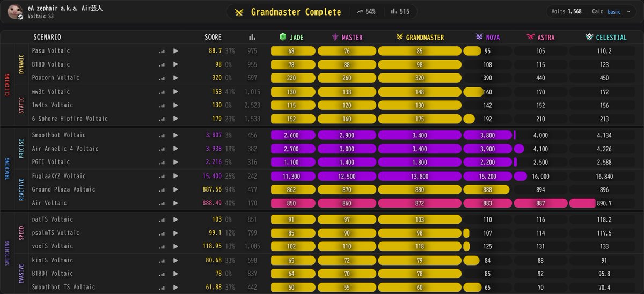644x294 pixels.
Task: Click the rank column icon in header
Action: coord(252,38)
